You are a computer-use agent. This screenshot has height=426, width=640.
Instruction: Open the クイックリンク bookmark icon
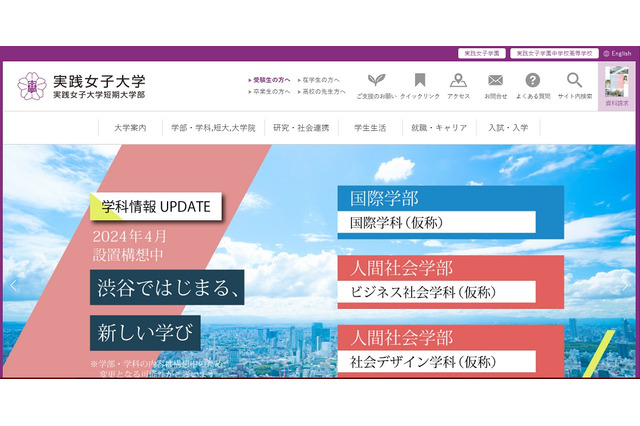click(420, 80)
